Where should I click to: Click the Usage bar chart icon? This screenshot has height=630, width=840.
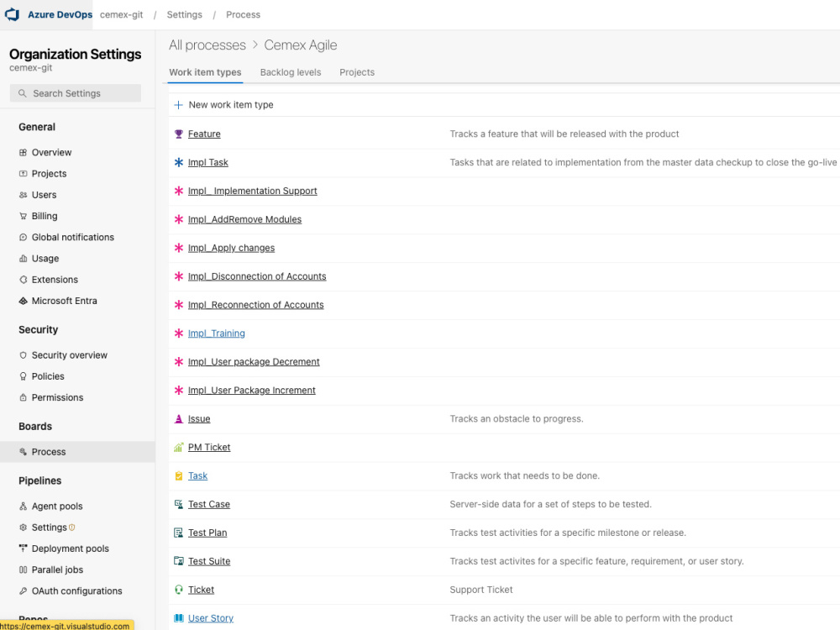[23, 258]
